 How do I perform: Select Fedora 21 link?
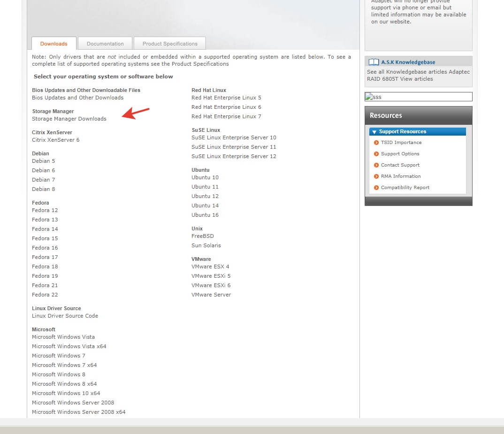point(45,285)
